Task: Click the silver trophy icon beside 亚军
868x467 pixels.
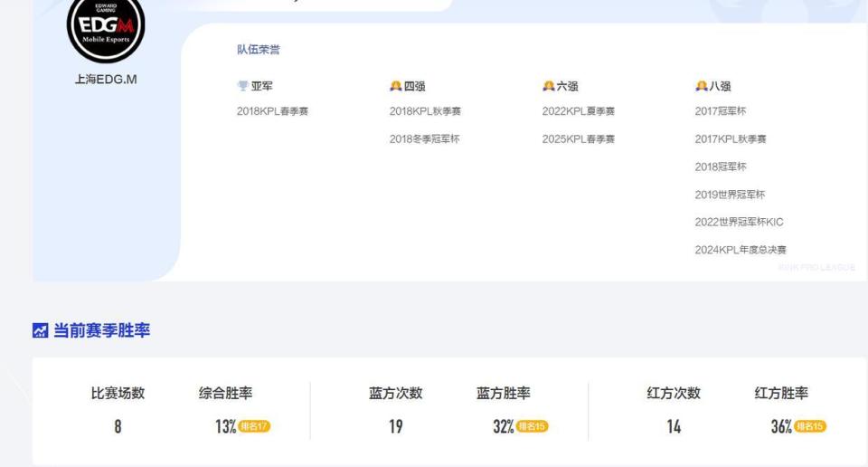Action: (x=242, y=86)
